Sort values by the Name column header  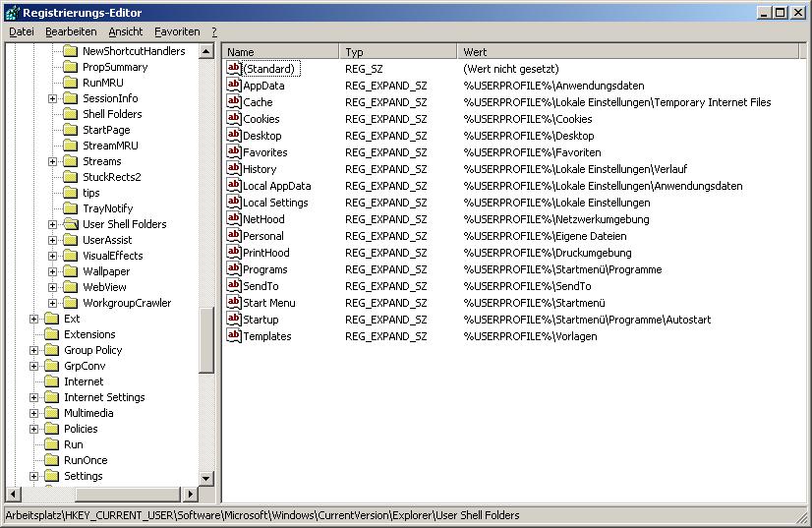tap(281, 52)
